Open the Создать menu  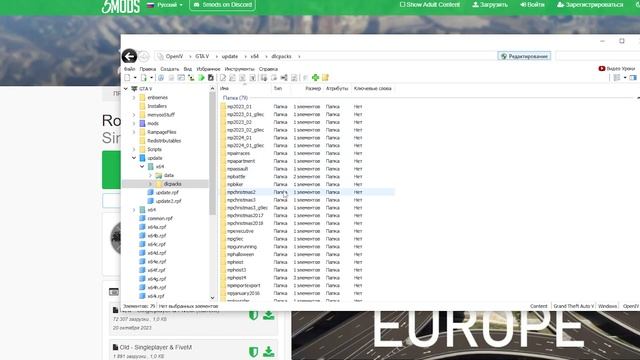coord(169,69)
